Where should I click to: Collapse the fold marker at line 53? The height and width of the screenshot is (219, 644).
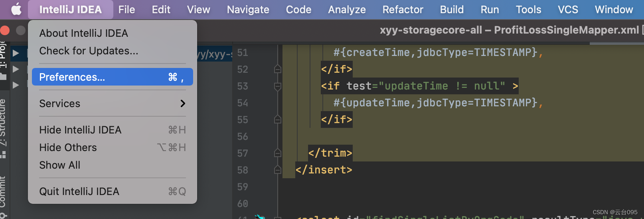pos(278,86)
